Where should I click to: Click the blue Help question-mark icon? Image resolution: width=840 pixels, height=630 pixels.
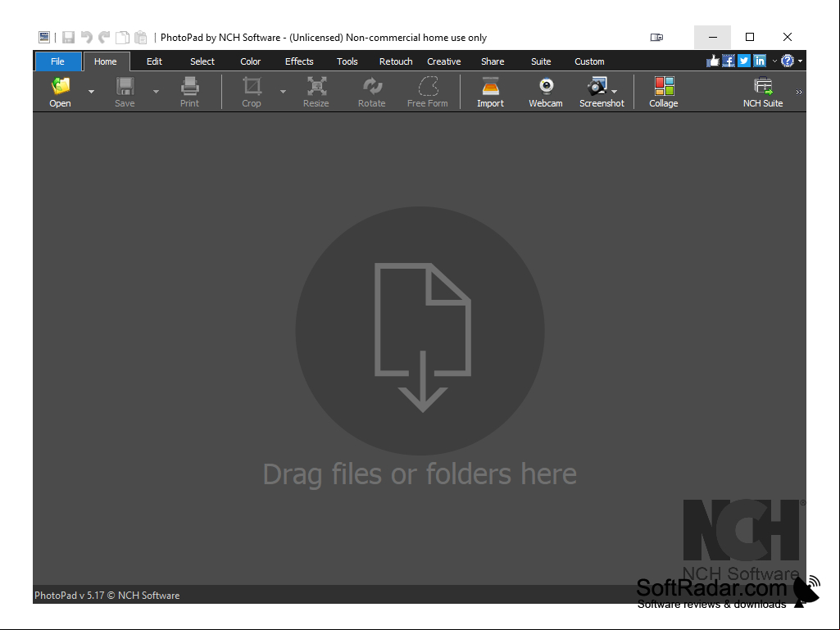click(788, 61)
